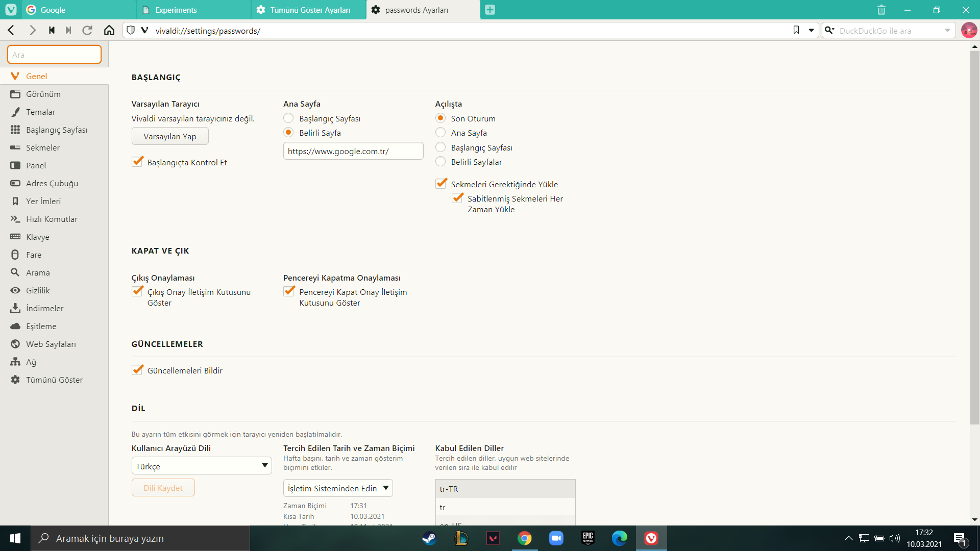Open the İşletim Sisteminden Edin dropdown
980x551 pixels.
337,488
